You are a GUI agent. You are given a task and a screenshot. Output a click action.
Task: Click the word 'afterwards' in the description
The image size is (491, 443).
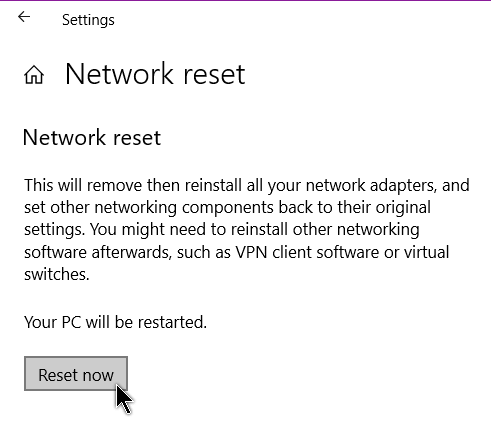tap(132, 252)
